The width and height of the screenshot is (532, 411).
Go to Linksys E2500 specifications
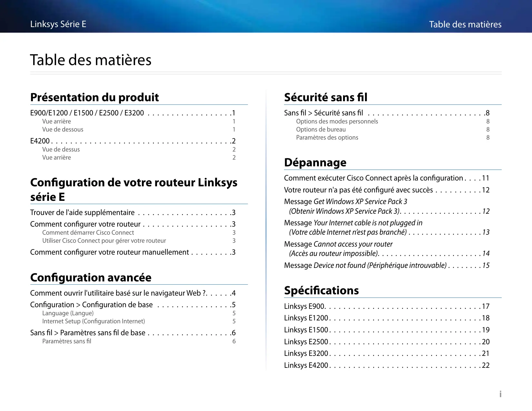point(306,342)
